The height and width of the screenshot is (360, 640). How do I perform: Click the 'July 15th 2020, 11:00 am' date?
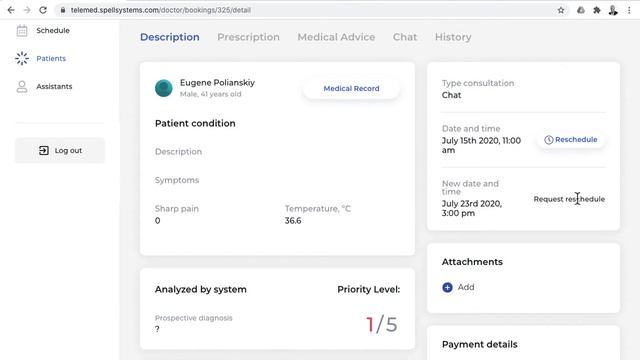pyautogui.click(x=481, y=145)
